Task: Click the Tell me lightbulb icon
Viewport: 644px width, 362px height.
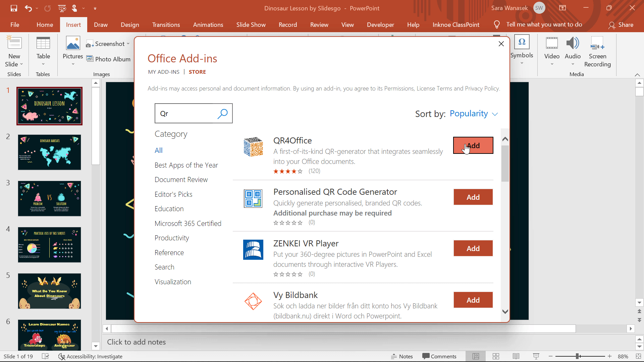Action: tap(497, 24)
